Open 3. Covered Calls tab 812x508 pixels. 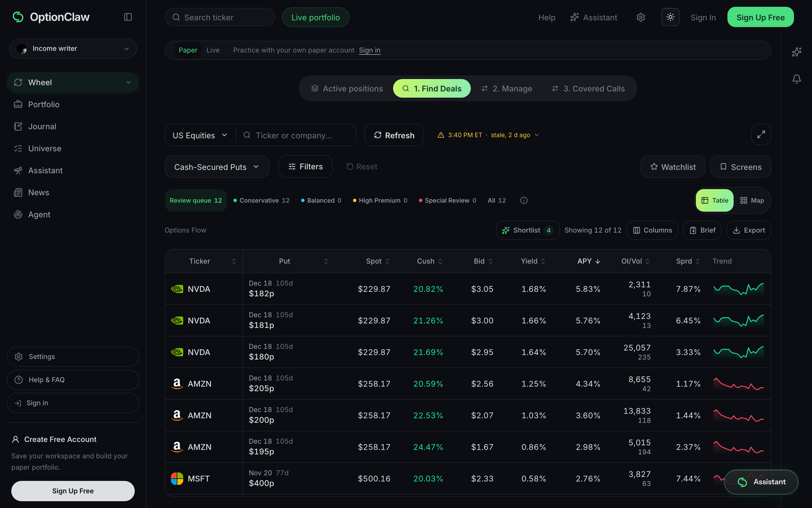click(588, 88)
